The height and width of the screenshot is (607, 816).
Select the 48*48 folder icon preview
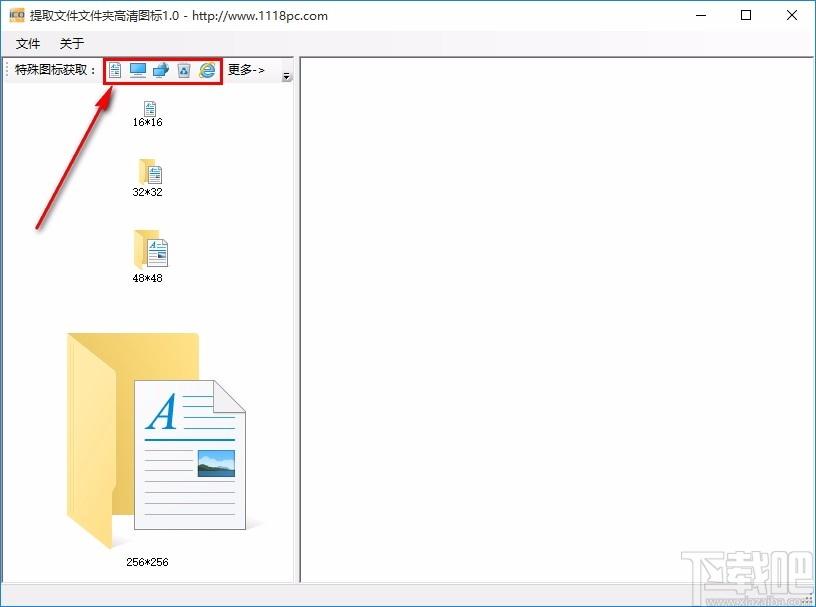coord(150,249)
